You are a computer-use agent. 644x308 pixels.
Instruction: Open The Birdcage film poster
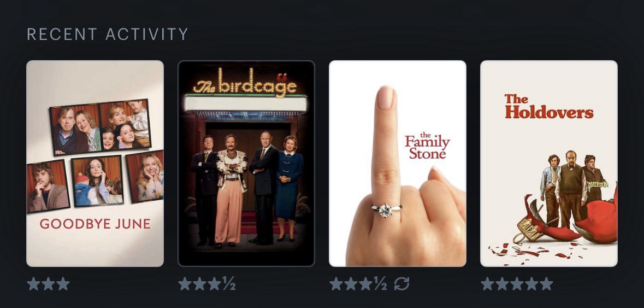(246, 164)
